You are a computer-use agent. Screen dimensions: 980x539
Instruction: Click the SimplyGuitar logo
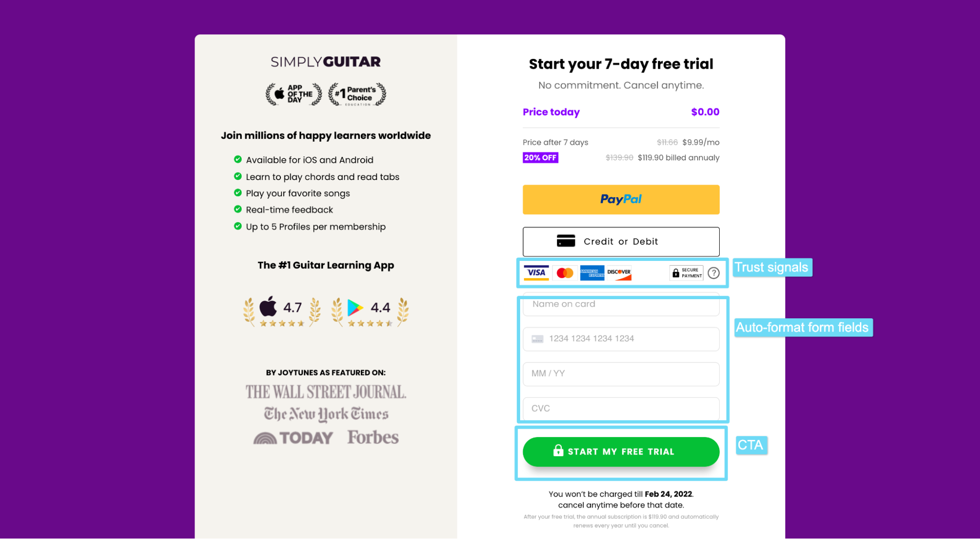tap(326, 62)
